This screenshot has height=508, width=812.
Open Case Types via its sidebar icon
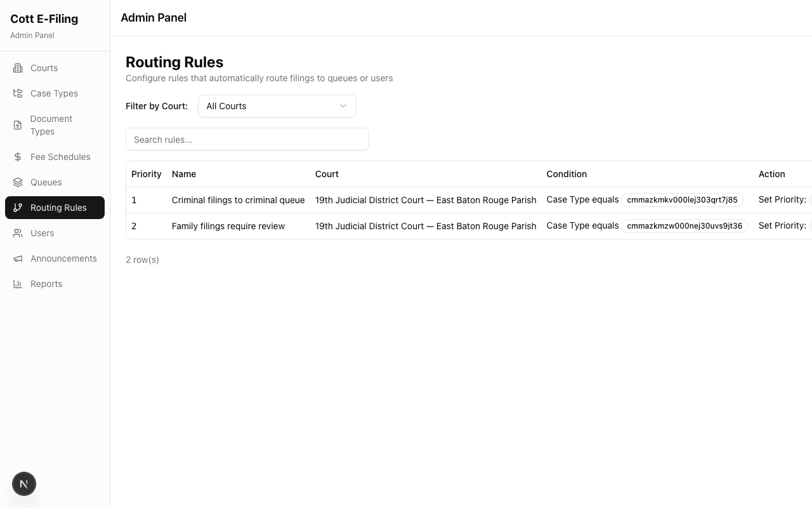coord(18,93)
